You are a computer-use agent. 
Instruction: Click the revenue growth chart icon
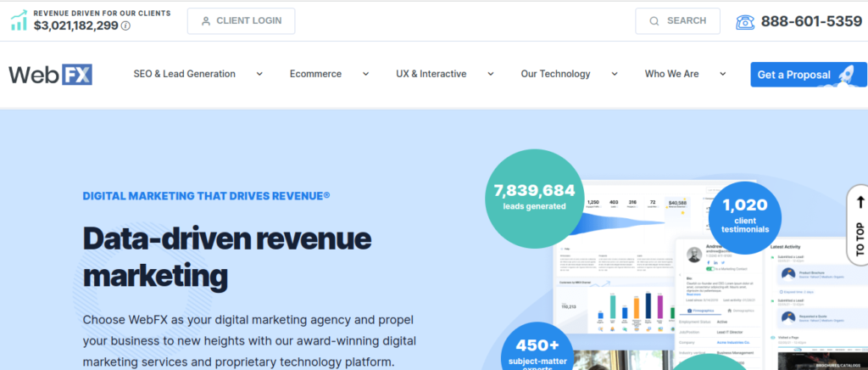pos(19,20)
